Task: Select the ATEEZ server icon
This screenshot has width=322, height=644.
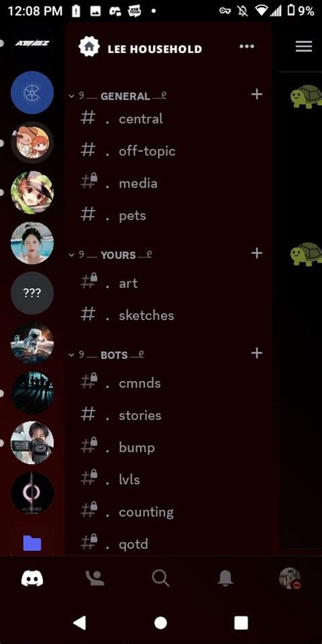Action: pyautogui.click(x=32, y=43)
